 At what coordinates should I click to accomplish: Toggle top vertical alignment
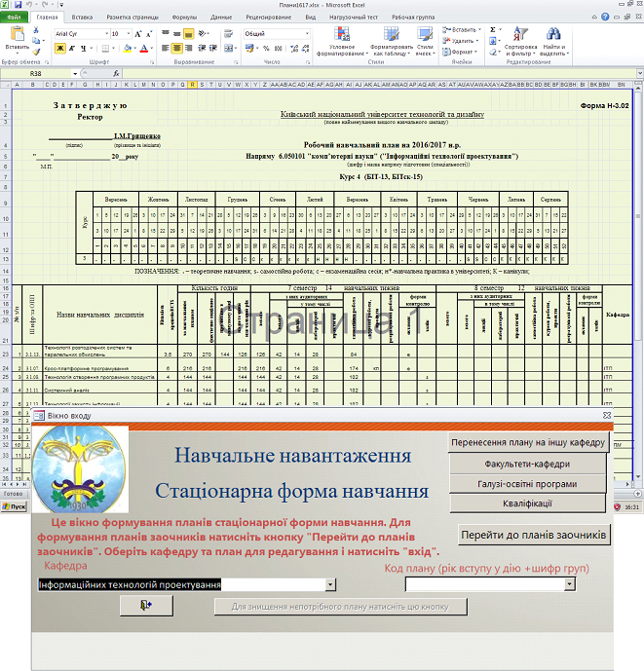pos(166,33)
